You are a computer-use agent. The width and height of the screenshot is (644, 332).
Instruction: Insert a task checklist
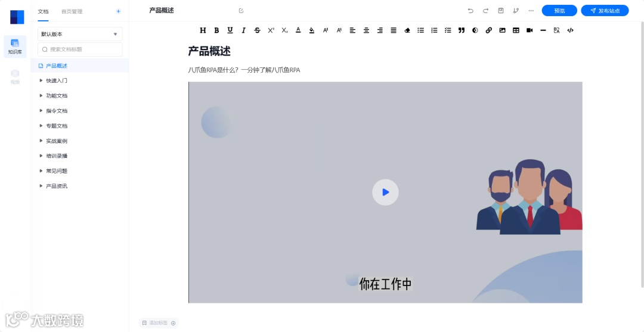coord(448,30)
